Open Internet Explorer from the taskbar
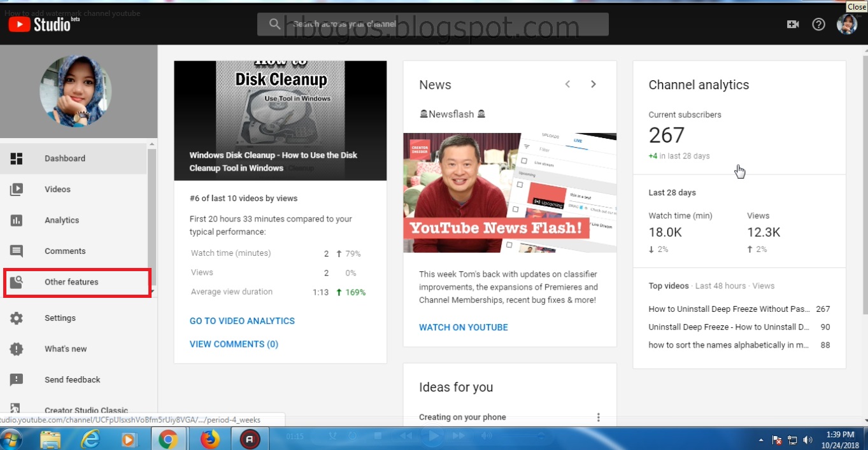Image resolution: width=868 pixels, height=450 pixels. coord(90,439)
